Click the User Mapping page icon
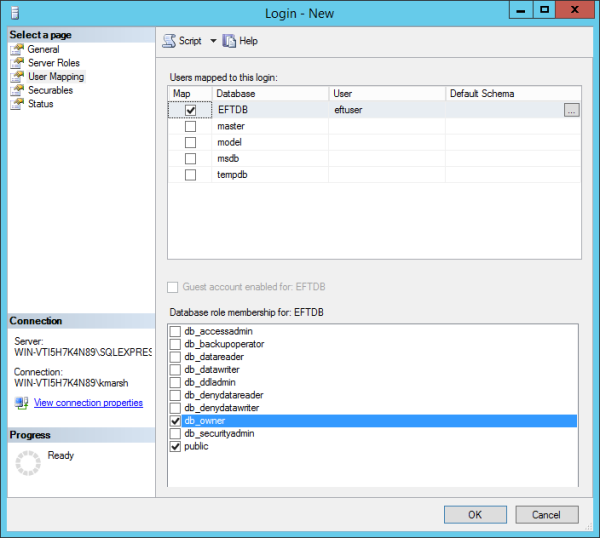The height and width of the screenshot is (538, 600). pyautogui.click(x=17, y=76)
